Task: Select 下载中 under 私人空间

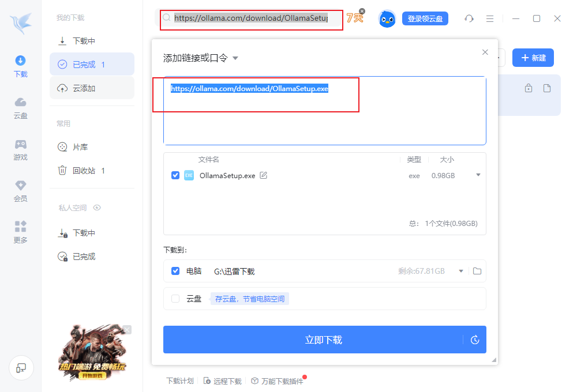Action: (92, 233)
